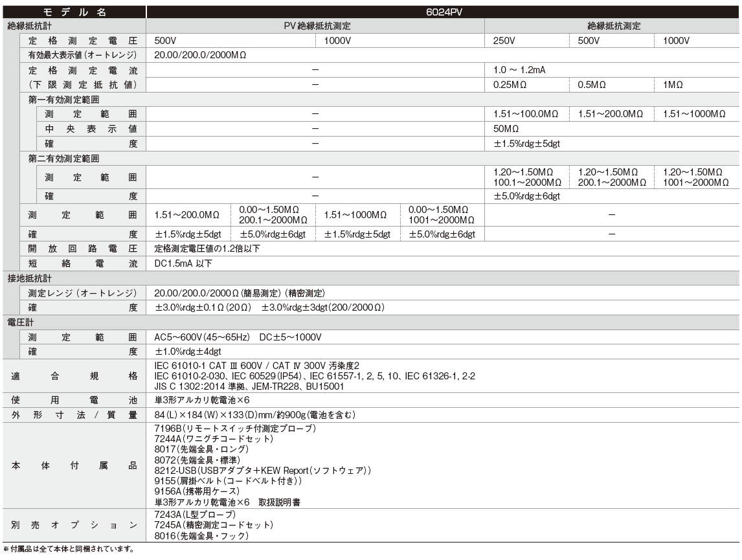Click the 絶縁抵抗計 section heading
The width and height of the screenshot is (742, 560).
tap(29, 26)
